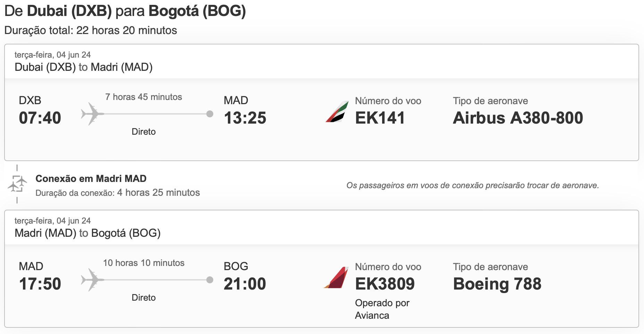
Task: Click the 17:50 departure time from MAD
Action: [40, 284]
